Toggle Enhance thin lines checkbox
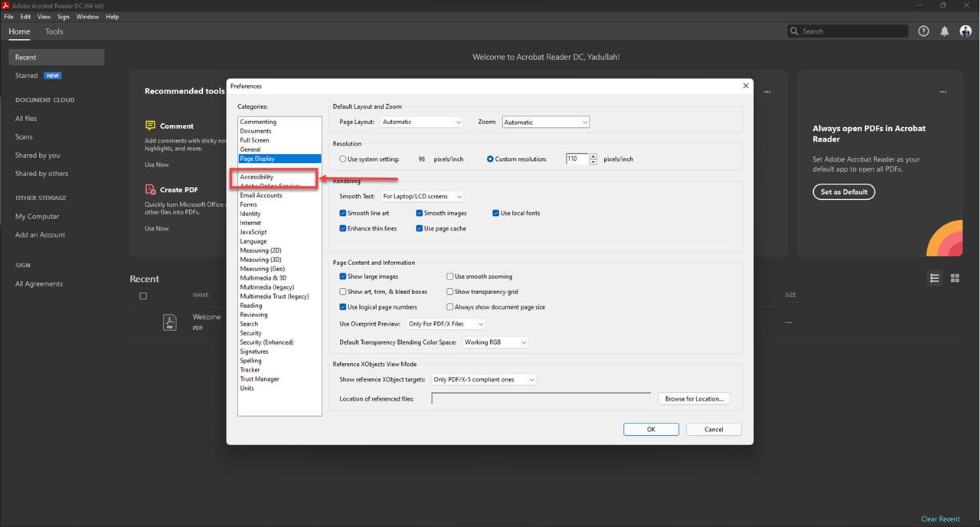Screen dimensions: 980x527 pos(343,228)
